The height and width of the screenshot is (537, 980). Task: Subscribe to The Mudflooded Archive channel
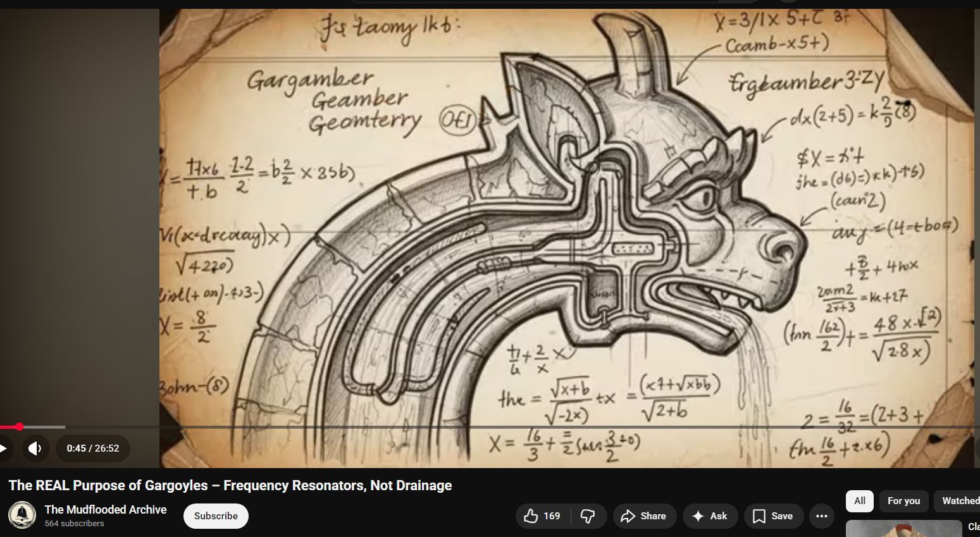tap(216, 516)
